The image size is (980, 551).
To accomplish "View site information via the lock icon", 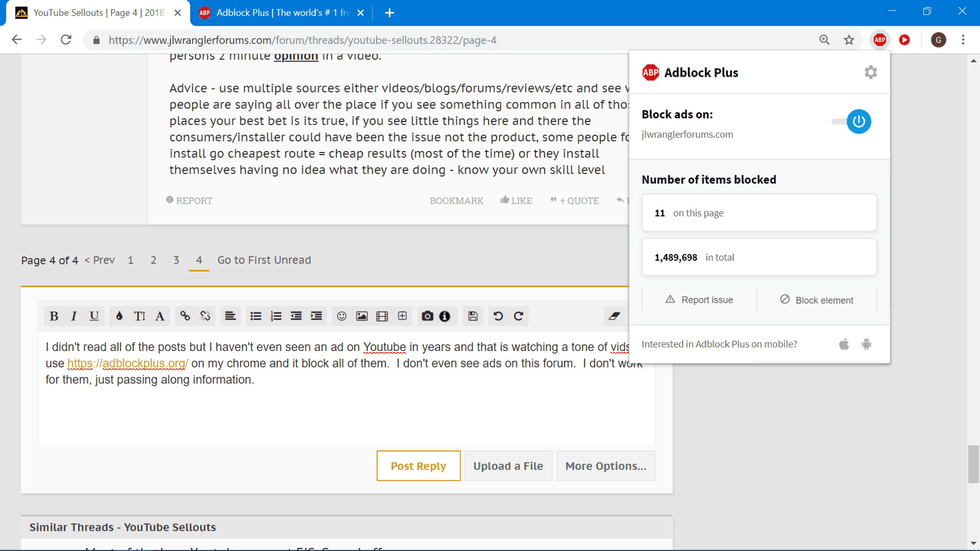I will tap(96, 40).
